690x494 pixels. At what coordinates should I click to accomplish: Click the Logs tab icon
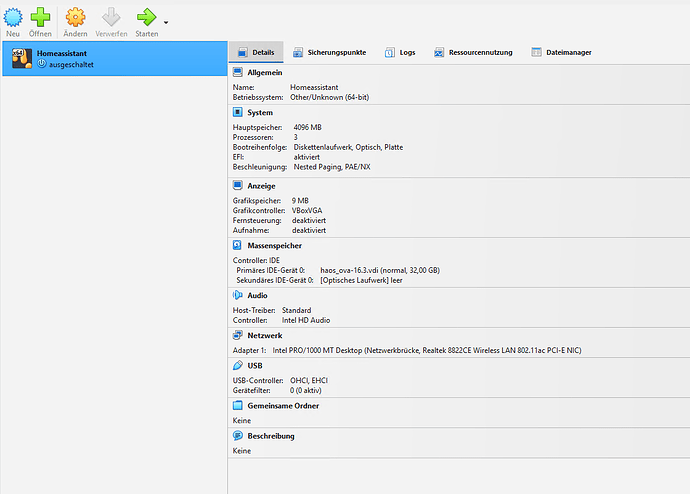389,52
